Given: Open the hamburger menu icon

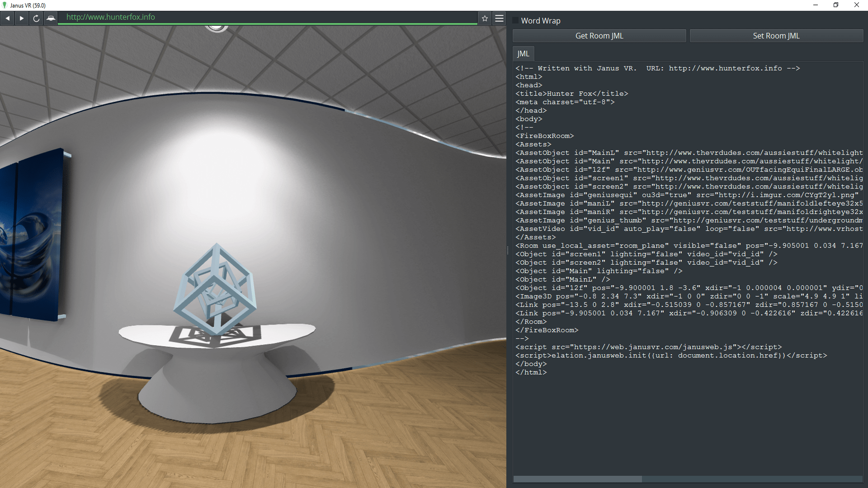Looking at the screenshot, I should [x=499, y=18].
